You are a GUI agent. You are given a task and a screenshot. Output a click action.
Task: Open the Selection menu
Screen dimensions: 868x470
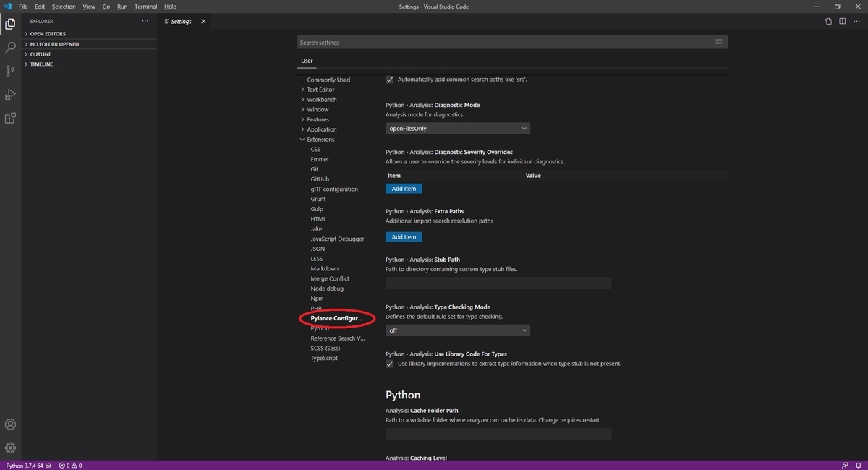tap(64, 7)
